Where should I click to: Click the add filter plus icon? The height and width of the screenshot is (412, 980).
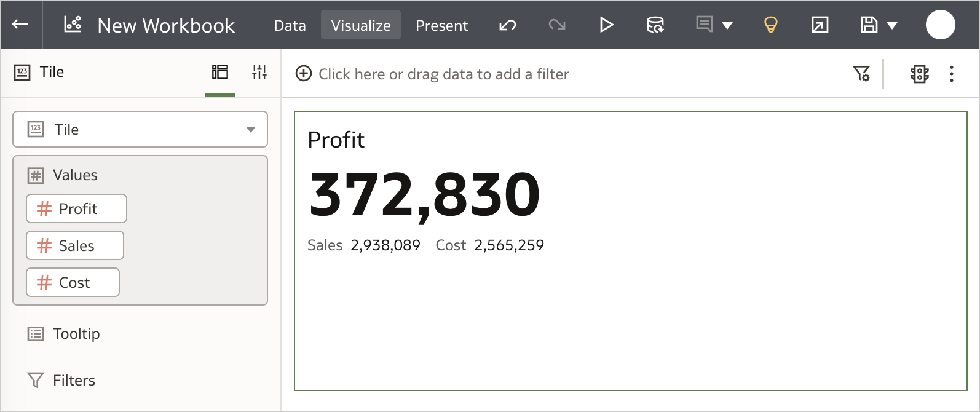(x=304, y=74)
